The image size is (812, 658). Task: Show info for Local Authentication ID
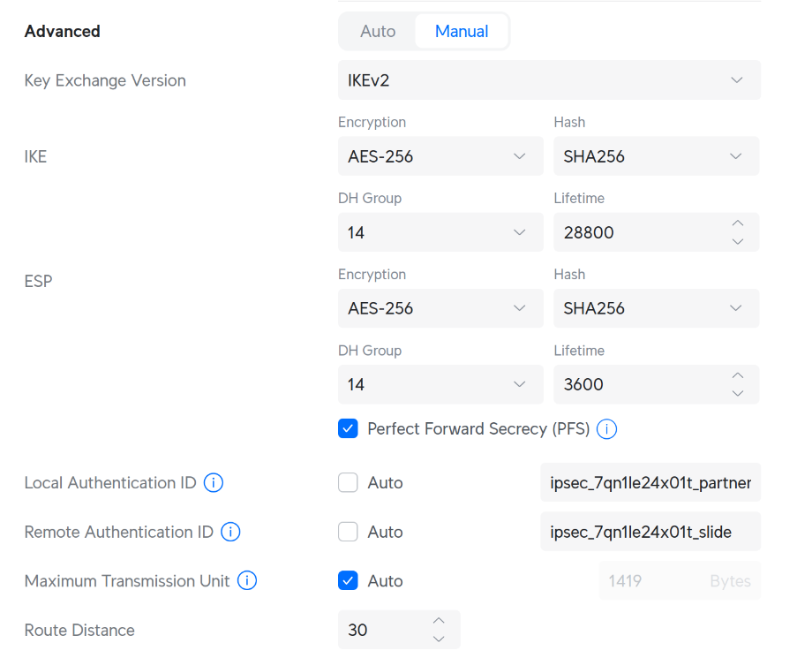[214, 483]
